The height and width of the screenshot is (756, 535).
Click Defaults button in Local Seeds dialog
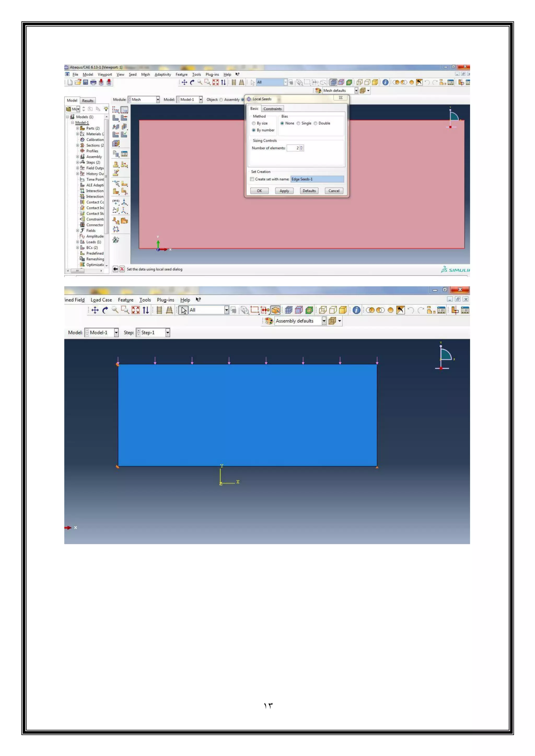pyautogui.click(x=309, y=191)
